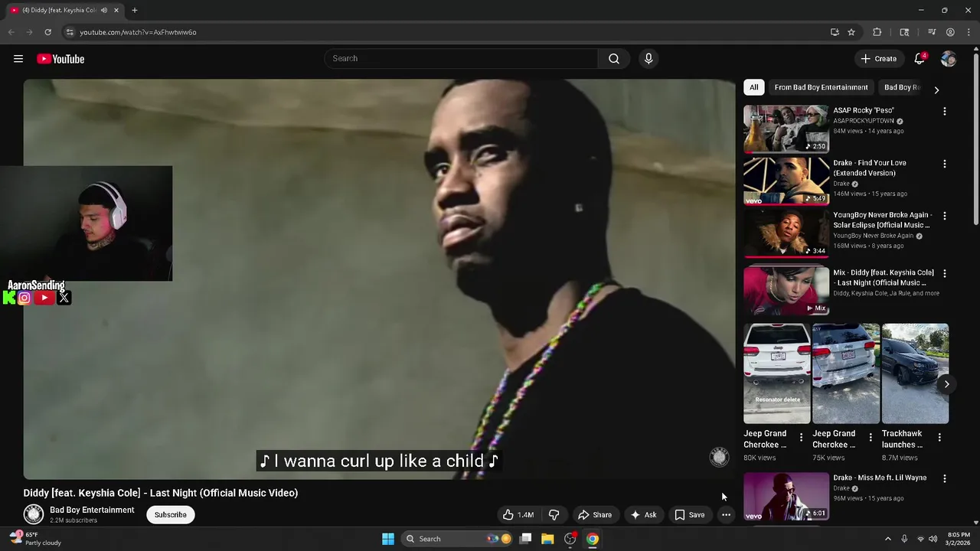This screenshot has height=551, width=980.
Task: Open File Explorer from the taskbar
Action: [547, 539]
